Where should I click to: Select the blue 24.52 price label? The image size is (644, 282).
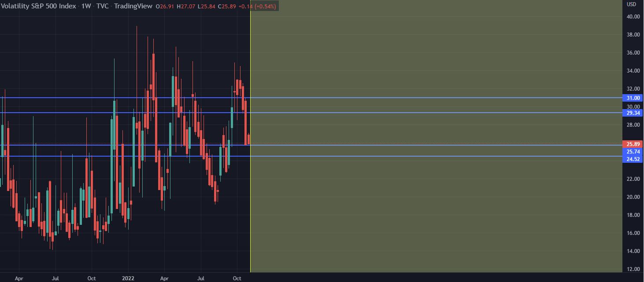633,159
